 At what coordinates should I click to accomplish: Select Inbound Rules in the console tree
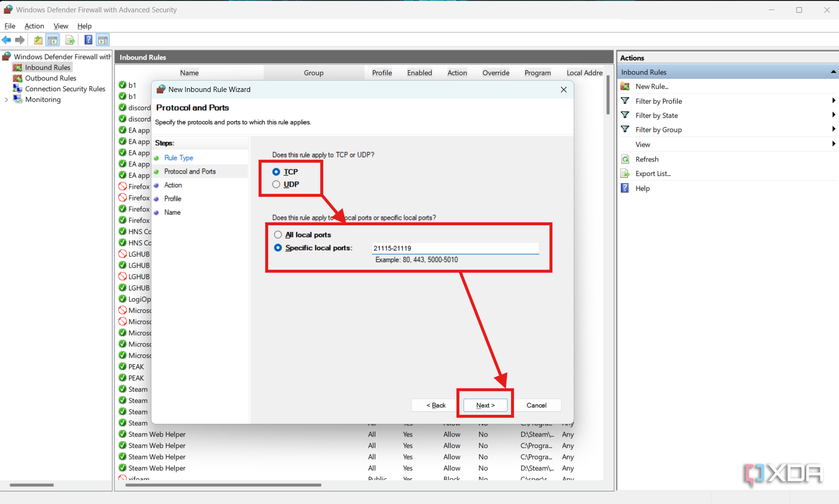point(47,67)
